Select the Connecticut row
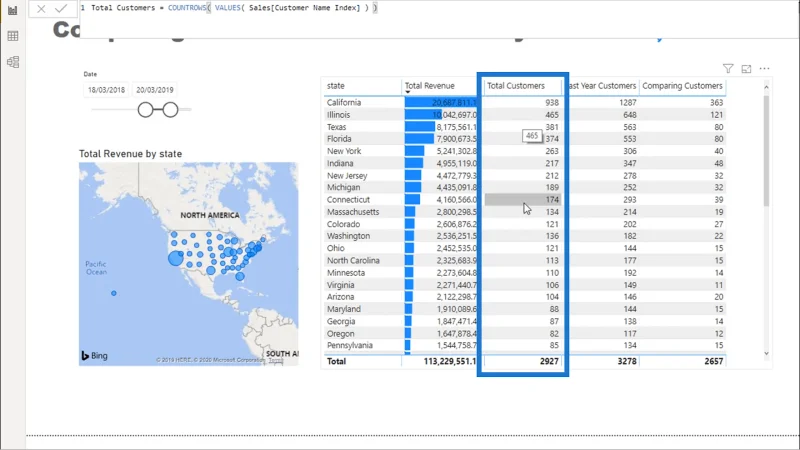This screenshot has height=450, width=800. point(525,199)
